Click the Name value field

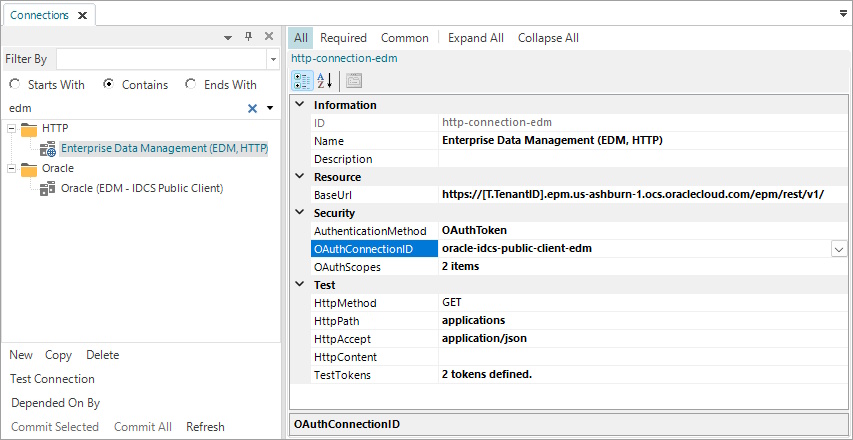click(643, 141)
